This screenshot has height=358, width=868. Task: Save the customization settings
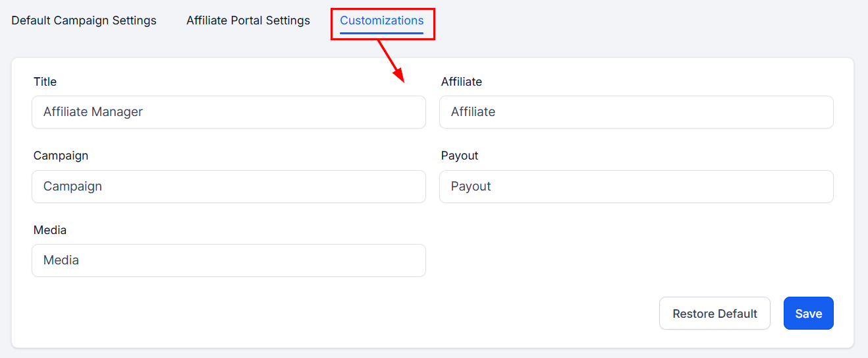tap(808, 313)
